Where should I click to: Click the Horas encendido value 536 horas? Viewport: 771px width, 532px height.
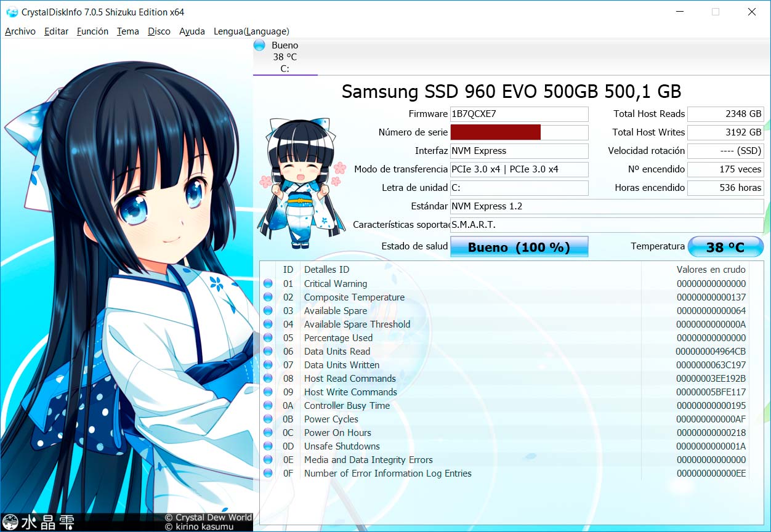pyautogui.click(x=725, y=188)
